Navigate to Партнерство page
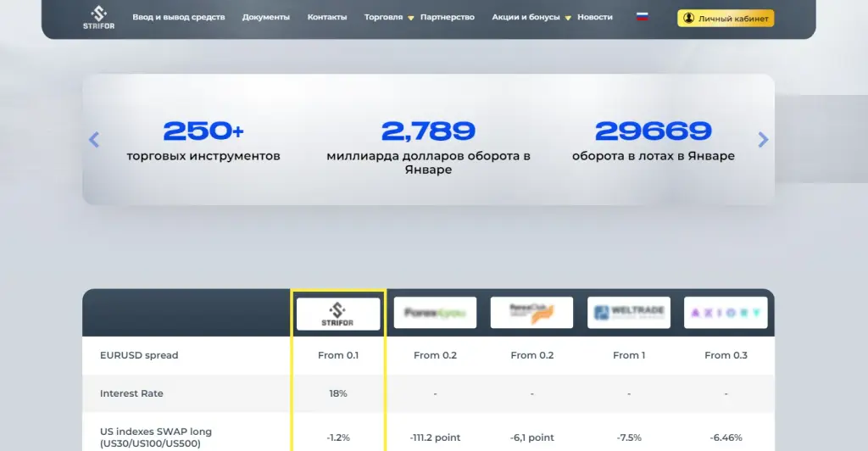Screen dimensions: 868x451 448,17
